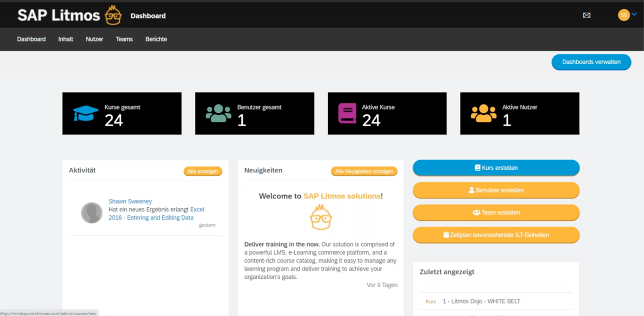Click the person icon on Benutzer erstellen

[471, 190]
